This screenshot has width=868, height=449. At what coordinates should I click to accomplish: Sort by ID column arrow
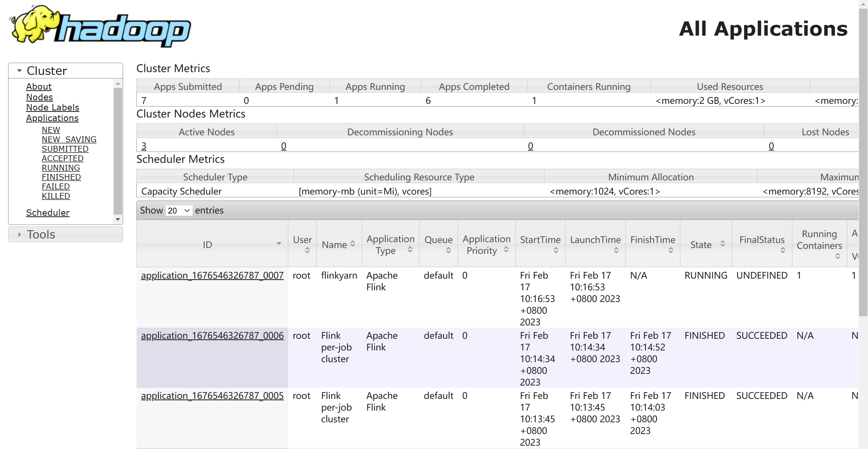[x=279, y=243]
